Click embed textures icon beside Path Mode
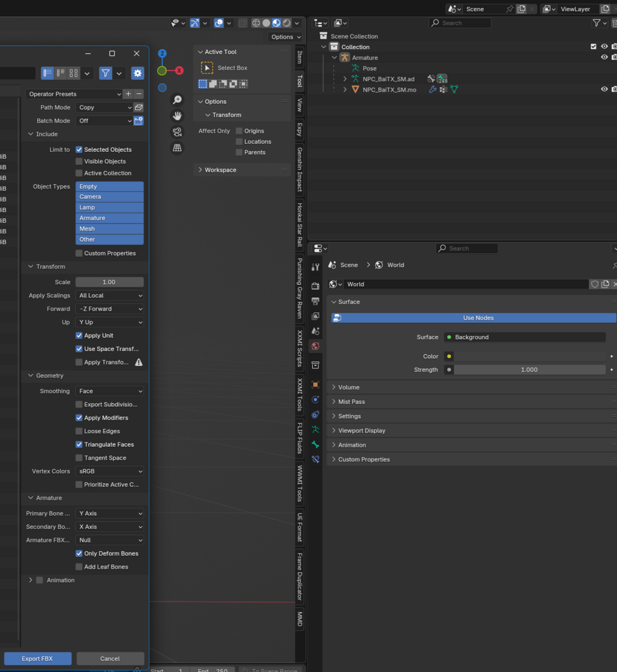Image resolution: width=617 pixels, height=672 pixels. point(139,108)
